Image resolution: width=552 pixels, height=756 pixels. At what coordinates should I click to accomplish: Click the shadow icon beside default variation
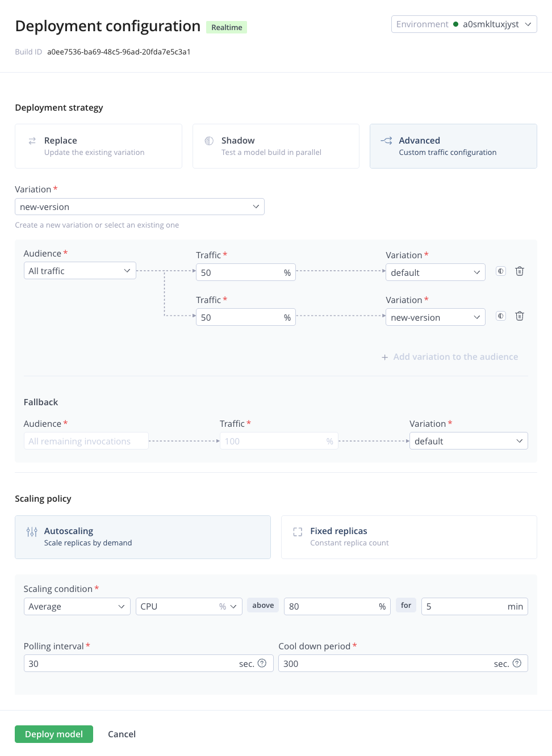pos(500,271)
